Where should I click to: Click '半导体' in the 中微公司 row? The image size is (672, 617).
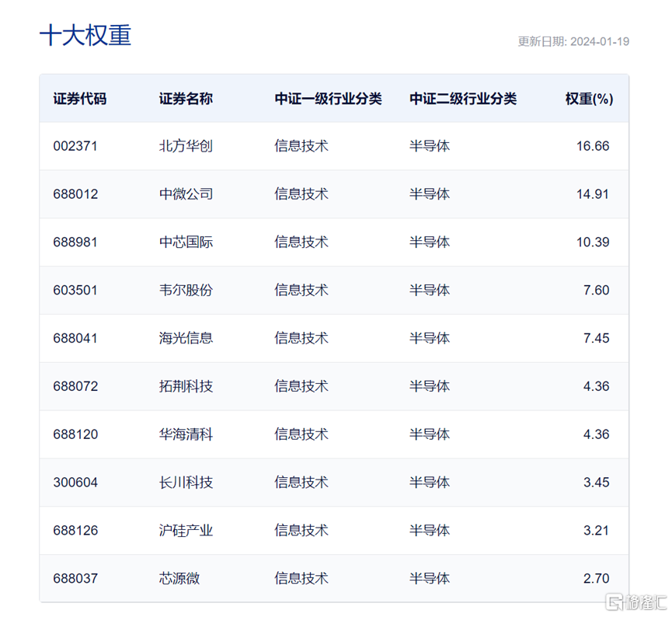[x=430, y=194]
